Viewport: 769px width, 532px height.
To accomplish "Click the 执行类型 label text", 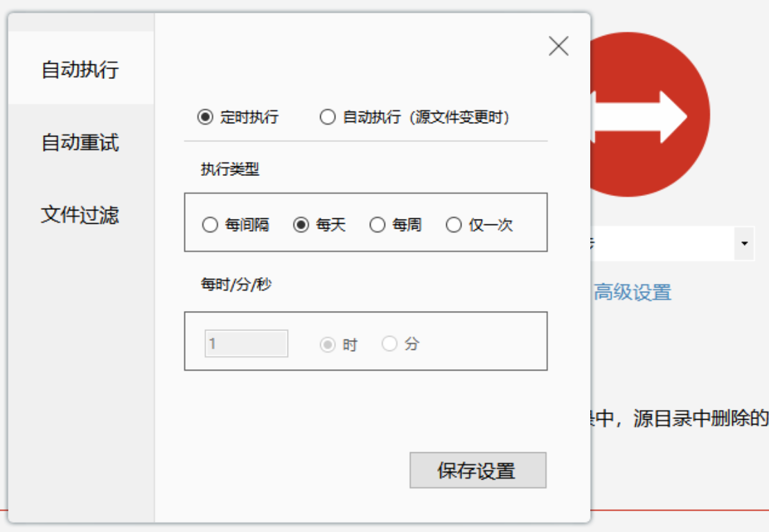I will [x=230, y=169].
